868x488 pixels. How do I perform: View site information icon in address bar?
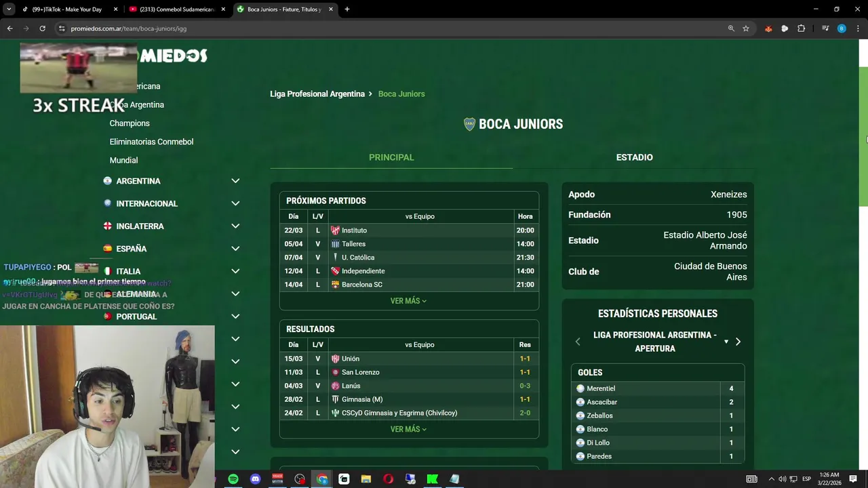click(x=62, y=28)
